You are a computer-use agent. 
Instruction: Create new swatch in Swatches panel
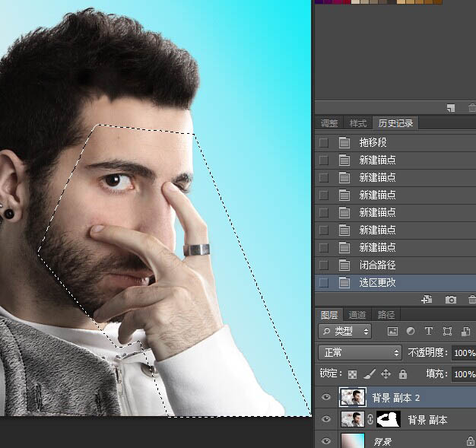(x=451, y=108)
